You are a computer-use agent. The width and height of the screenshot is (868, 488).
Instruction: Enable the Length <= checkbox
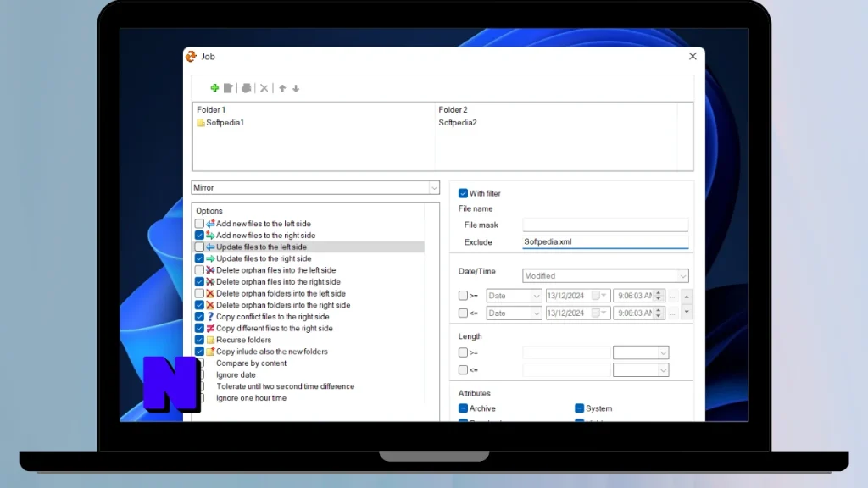click(x=463, y=370)
